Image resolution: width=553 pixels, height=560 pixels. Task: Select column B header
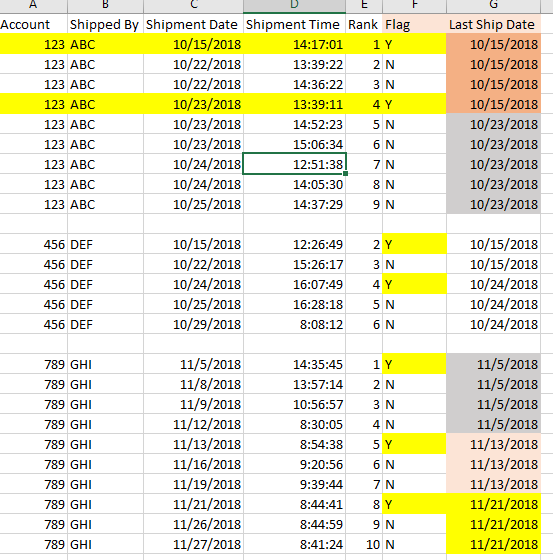[105, 6]
